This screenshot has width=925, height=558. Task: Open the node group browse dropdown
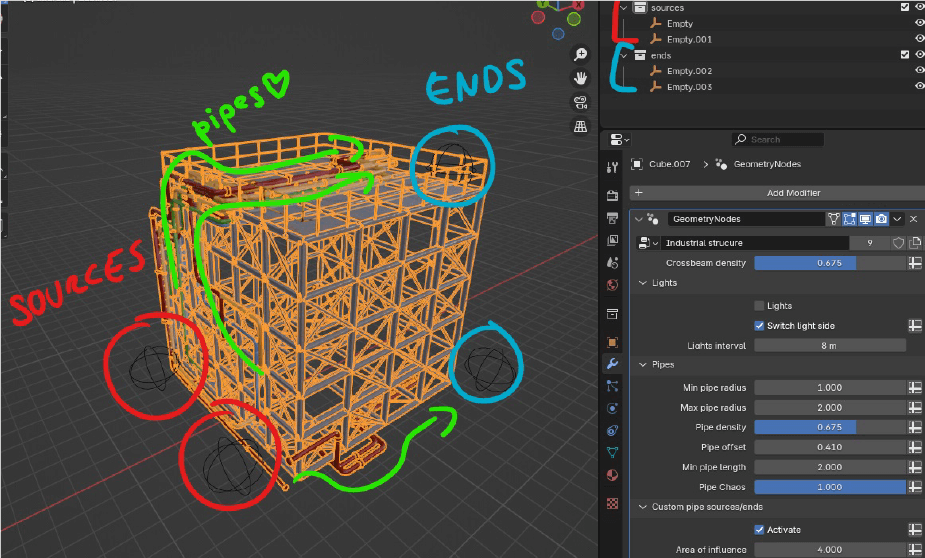click(x=648, y=243)
